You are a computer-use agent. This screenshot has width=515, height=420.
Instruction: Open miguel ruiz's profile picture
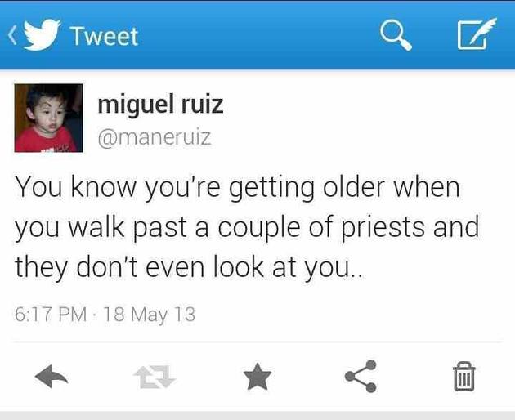click(48, 118)
